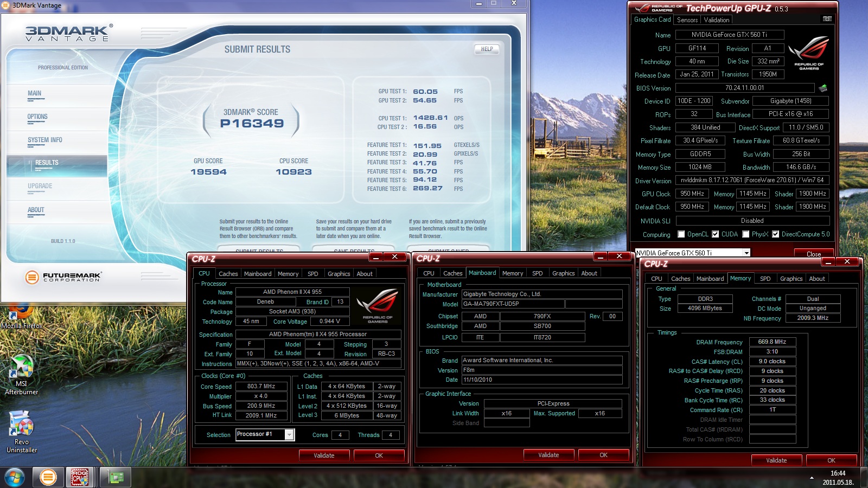The height and width of the screenshot is (488, 868).
Task: Open Caches tab in CPU-Z motherboard window
Action: (x=453, y=273)
